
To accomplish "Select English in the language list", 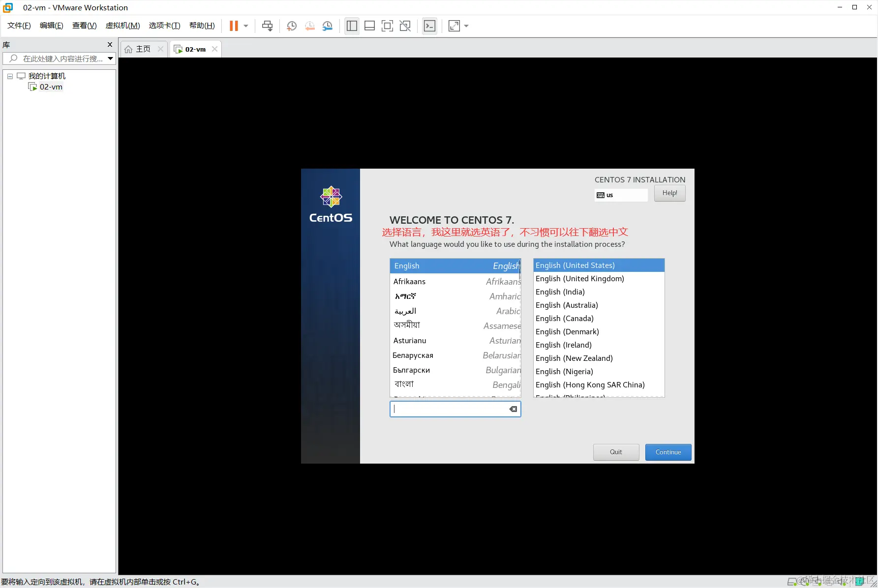I will tap(455, 266).
